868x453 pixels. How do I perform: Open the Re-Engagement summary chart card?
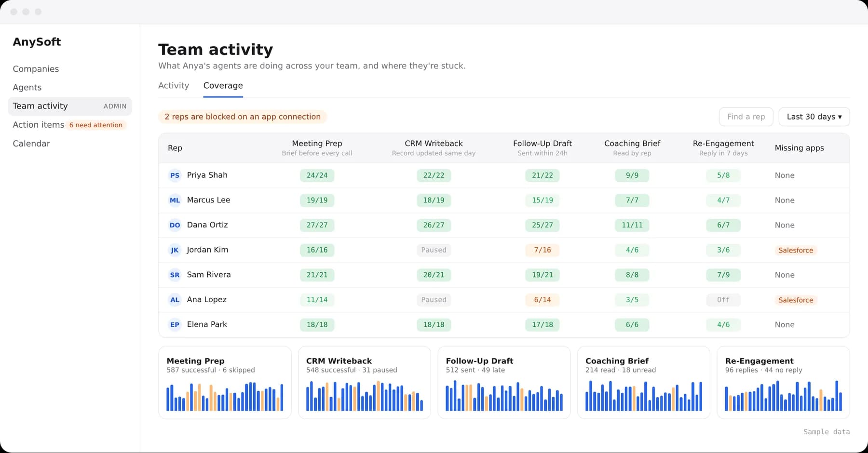(x=783, y=383)
